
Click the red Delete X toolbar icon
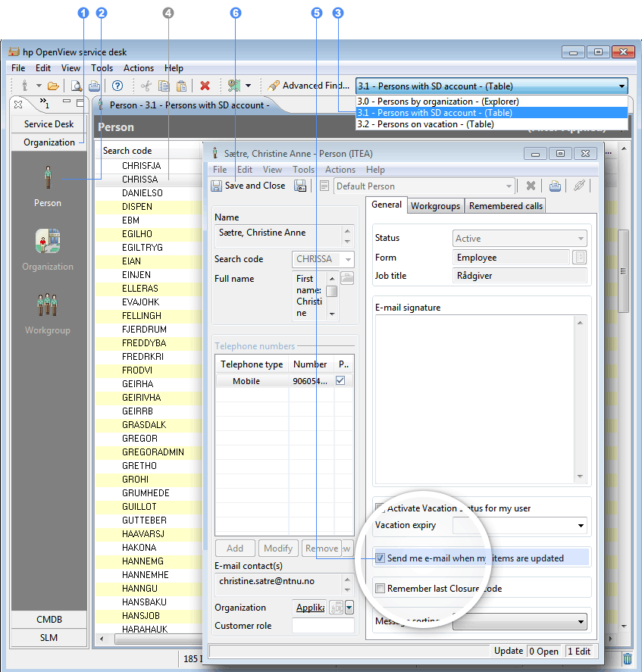205,86
